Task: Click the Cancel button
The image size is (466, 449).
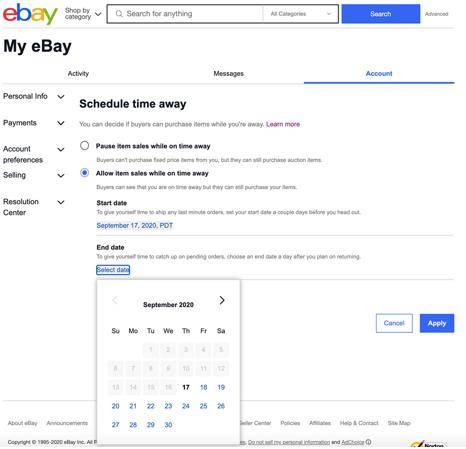Action: (394, 323)
